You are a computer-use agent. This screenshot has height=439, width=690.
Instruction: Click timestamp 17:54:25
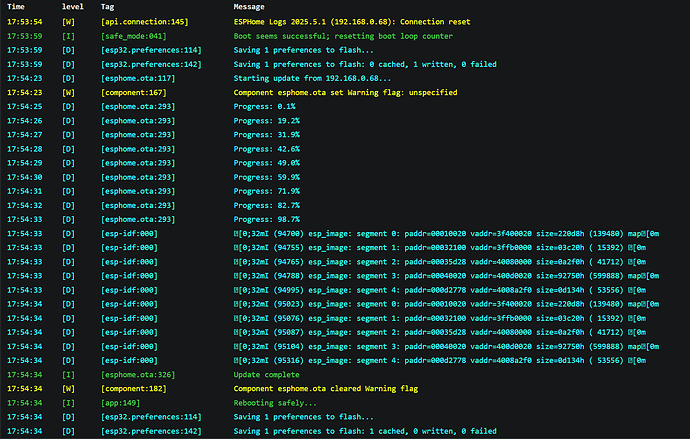25,106
